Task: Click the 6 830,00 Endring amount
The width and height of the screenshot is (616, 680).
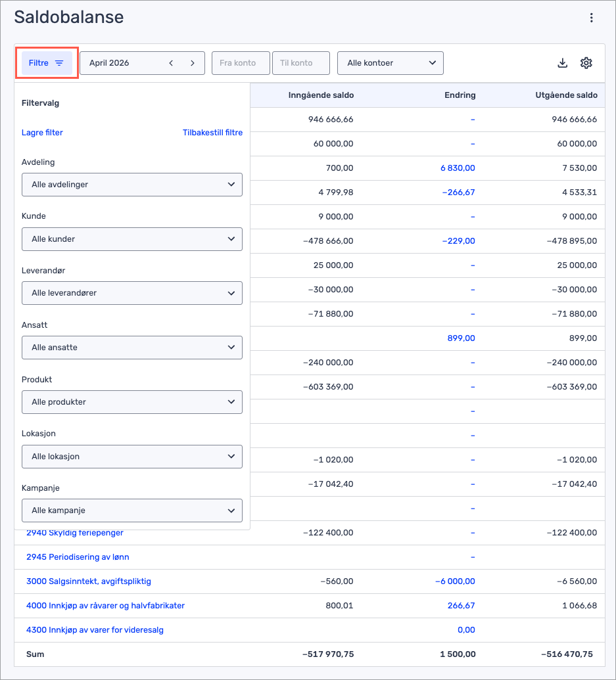Action: 458,168
